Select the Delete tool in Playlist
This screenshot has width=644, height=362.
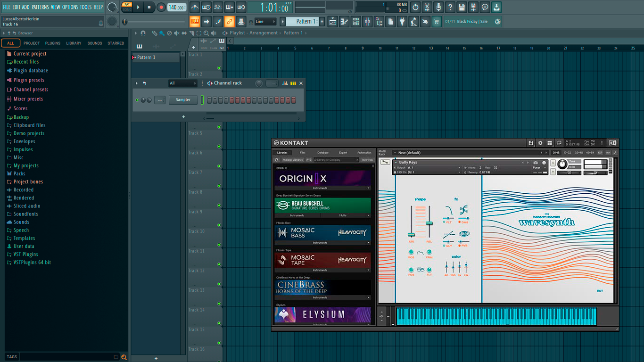pos(169,33)
